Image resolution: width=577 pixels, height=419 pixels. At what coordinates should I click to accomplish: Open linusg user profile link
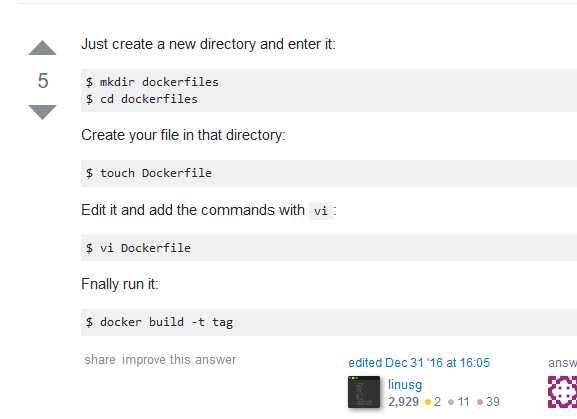(x=405, y=384)
